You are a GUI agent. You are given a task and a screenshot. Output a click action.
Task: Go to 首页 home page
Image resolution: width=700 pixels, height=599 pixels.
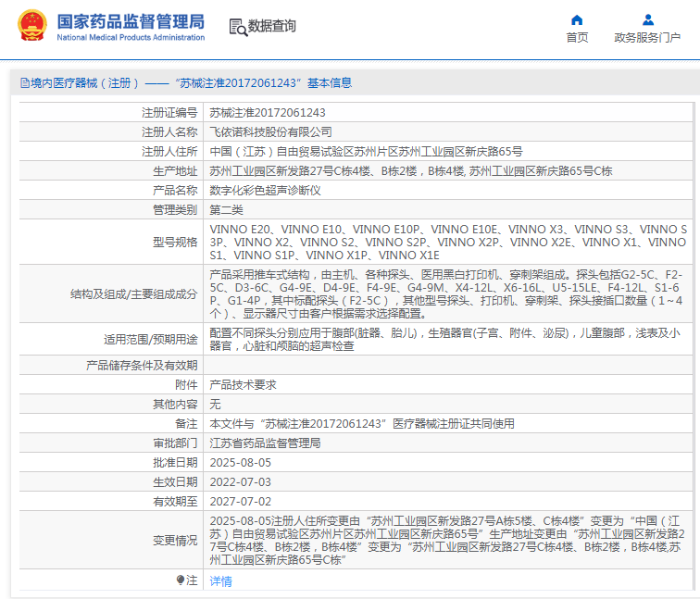(577, 38)
